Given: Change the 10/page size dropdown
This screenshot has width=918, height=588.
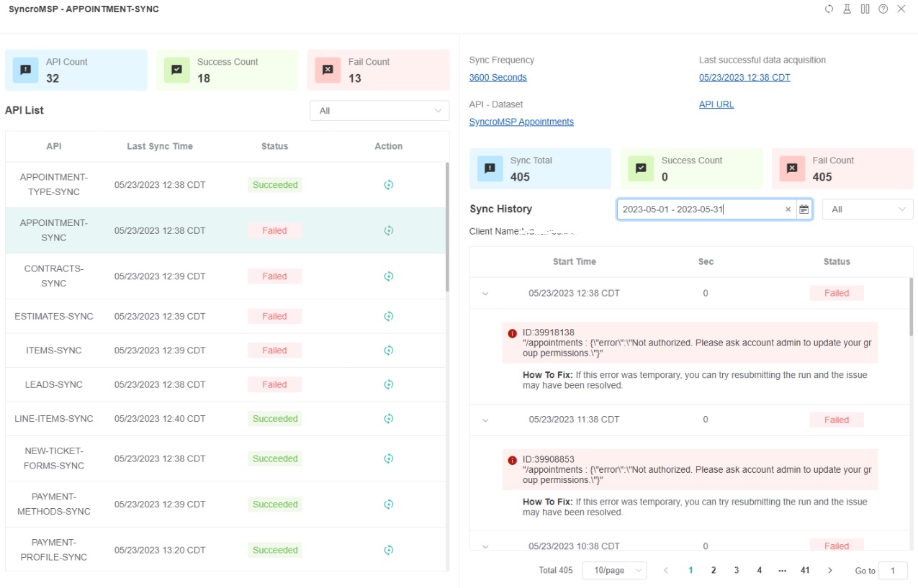Looking at the screenshot, I should point(614,570).
